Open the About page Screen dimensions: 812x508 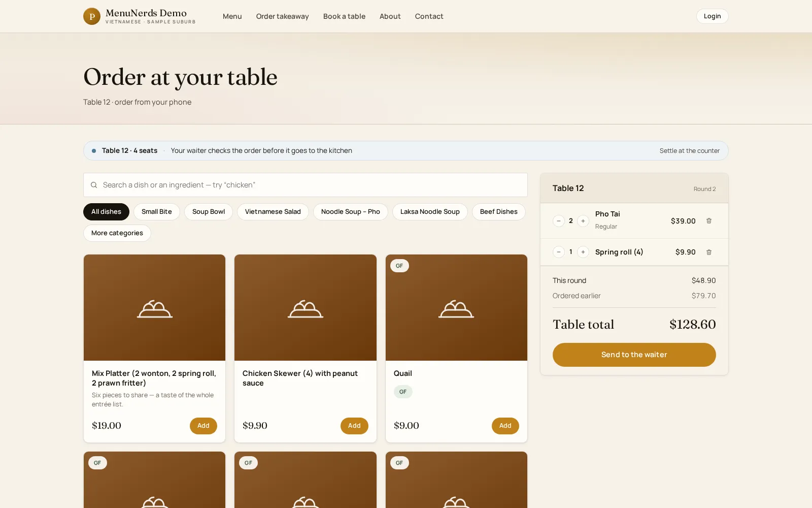tap(390, 16)
